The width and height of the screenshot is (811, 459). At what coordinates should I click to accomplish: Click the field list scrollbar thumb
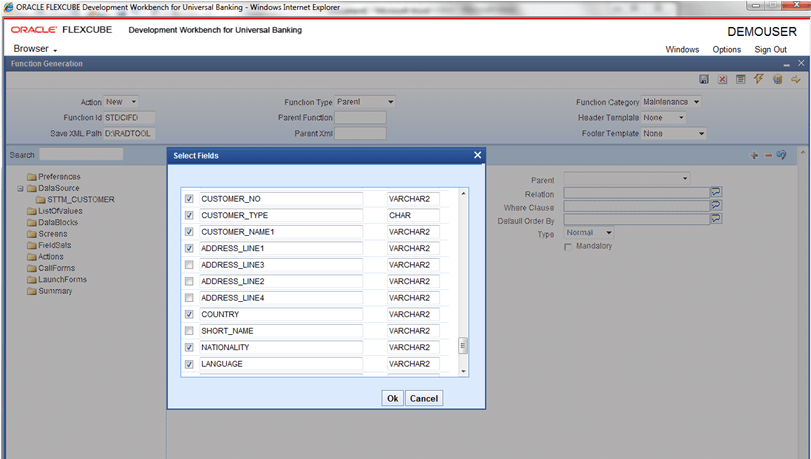pyautogui.click(x=463, y=345)
